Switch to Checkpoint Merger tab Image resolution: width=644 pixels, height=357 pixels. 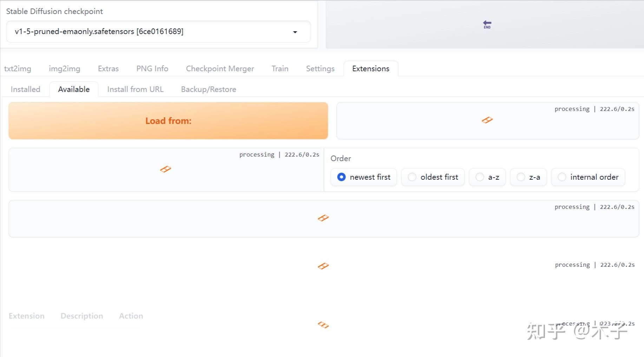coord(220,68)
